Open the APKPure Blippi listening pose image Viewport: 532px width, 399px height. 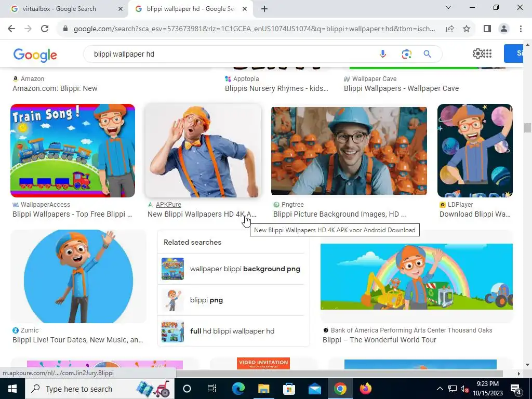[203, 150]
